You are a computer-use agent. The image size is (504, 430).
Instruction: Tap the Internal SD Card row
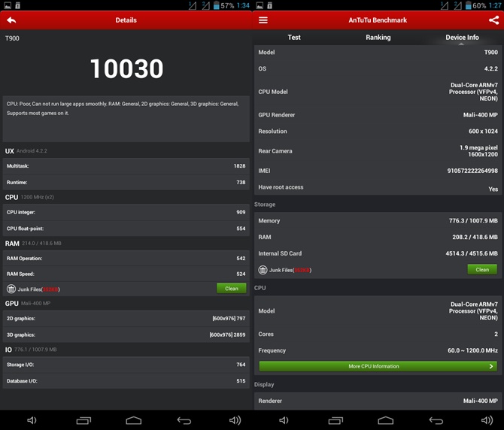tap(378, 253)
